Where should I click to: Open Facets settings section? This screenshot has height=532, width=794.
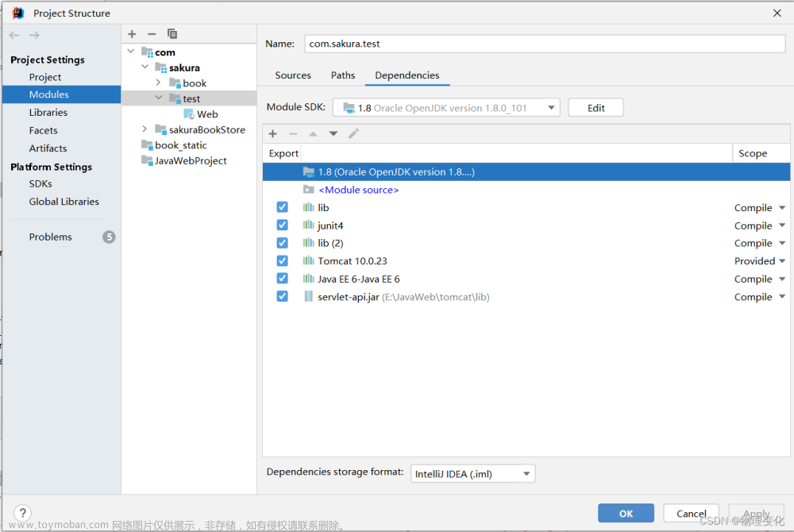pos(43,130)
